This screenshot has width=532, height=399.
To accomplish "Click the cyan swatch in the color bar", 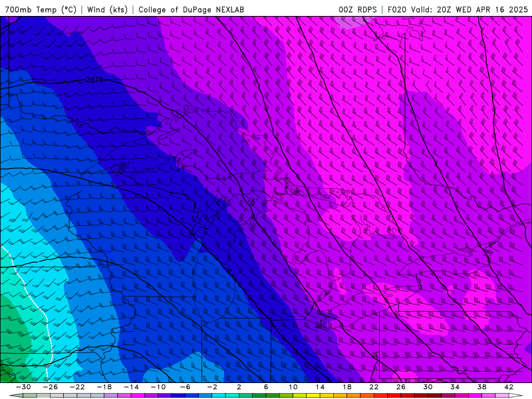I will pos(219,396).
